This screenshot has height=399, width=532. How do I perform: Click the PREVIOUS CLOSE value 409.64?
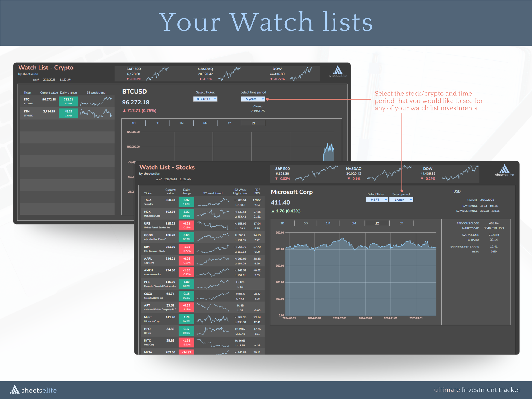click(x=493, y=223)
